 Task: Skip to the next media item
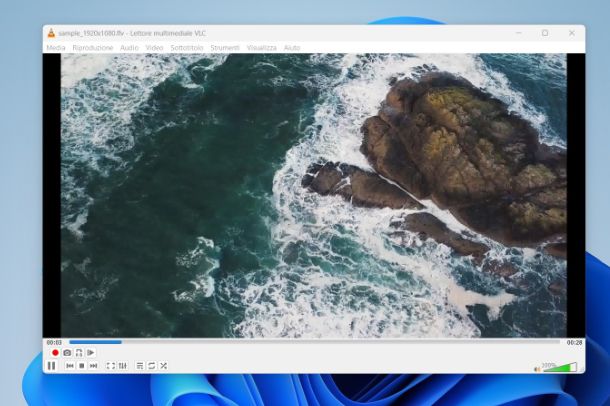(x=94, y=366)
